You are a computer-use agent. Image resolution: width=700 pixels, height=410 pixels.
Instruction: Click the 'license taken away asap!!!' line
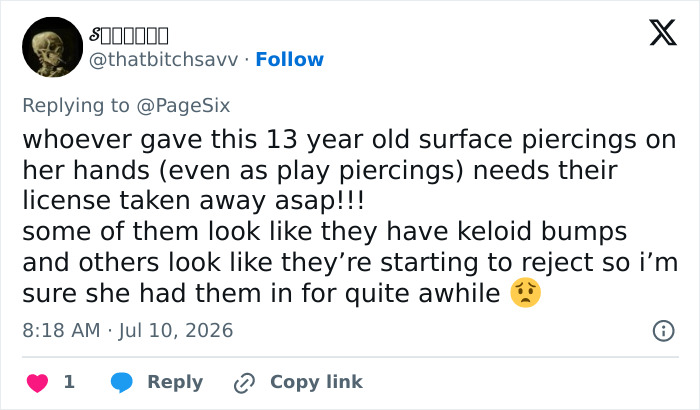click(x=193, y=200)
